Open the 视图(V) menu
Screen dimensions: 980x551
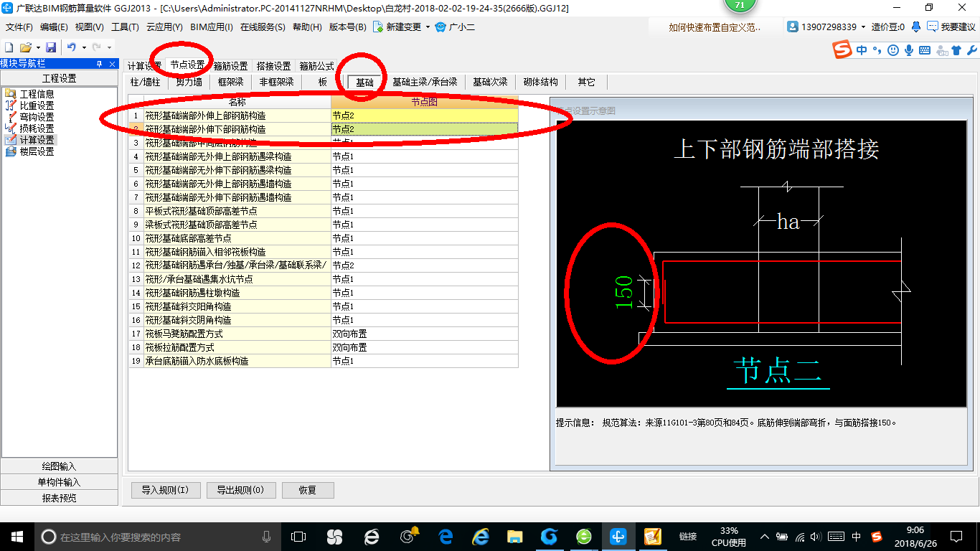coord(89,27)
